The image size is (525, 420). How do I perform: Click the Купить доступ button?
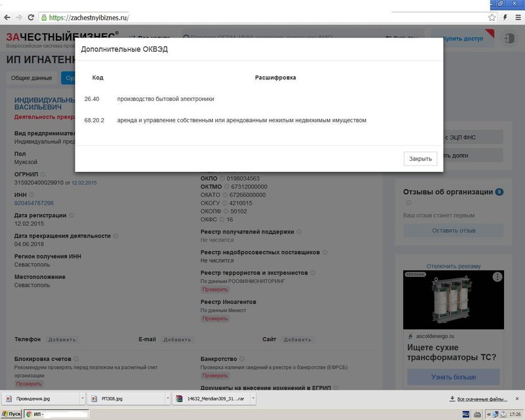coord(463,39)
